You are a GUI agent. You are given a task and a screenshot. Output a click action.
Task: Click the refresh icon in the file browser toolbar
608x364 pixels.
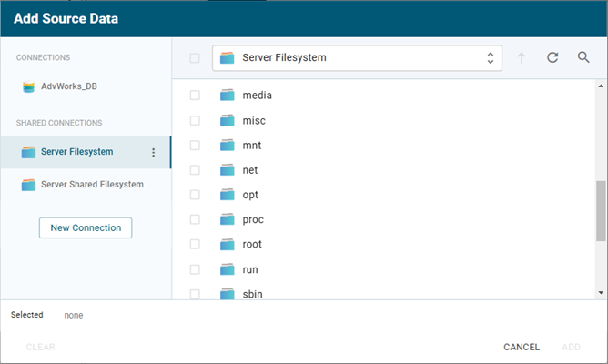coord(552,58)
